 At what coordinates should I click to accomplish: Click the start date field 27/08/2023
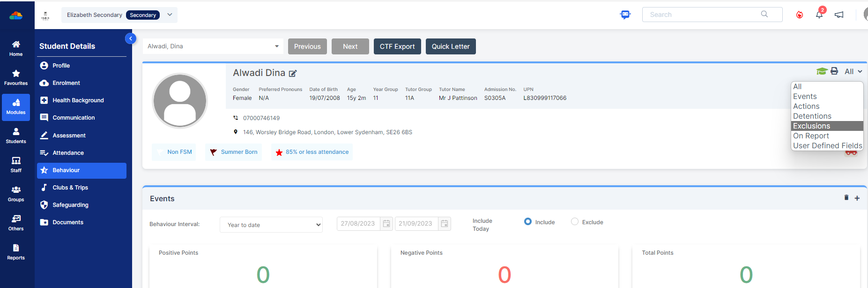[358, 224]
